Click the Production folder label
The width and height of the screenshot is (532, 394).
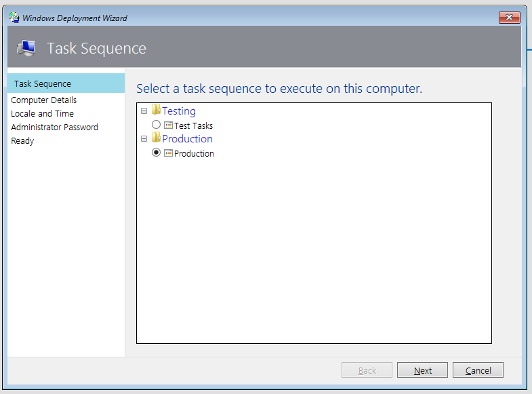187,139
